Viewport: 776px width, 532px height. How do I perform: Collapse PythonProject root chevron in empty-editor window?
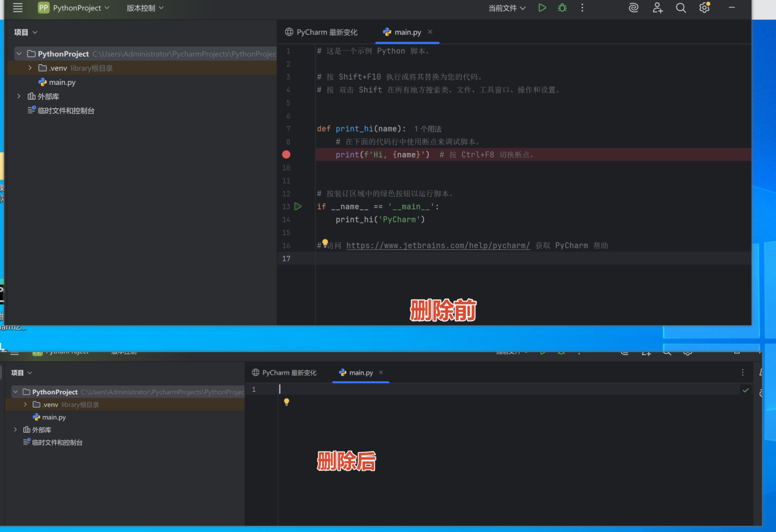[x=15, y=392]
